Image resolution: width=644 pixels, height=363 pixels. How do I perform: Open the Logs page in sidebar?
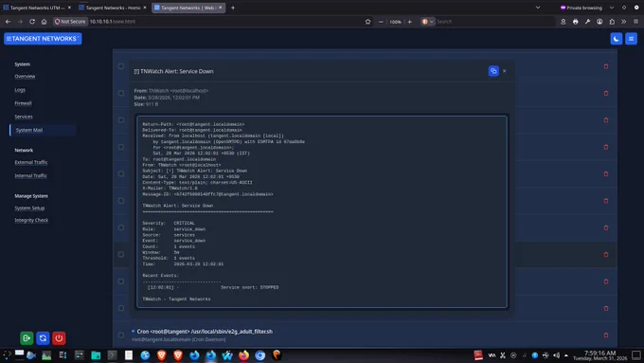(x=20, y=90)
